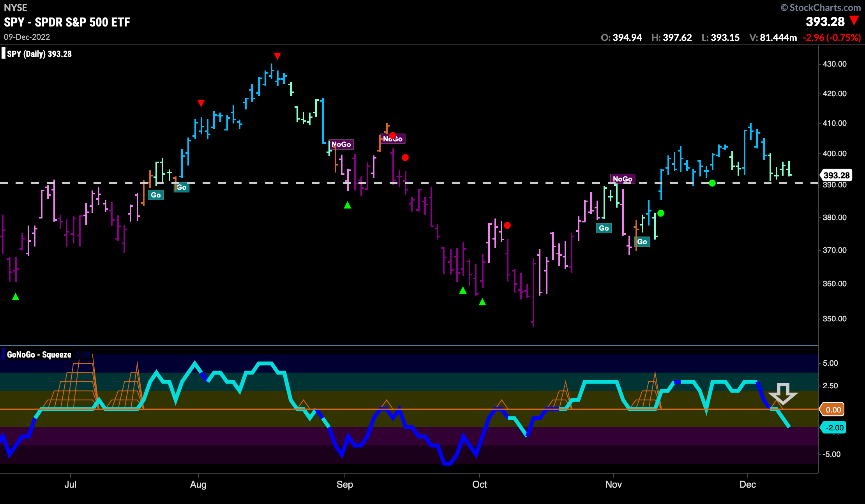Click the 430.00 price axis label

coord(835,64)
